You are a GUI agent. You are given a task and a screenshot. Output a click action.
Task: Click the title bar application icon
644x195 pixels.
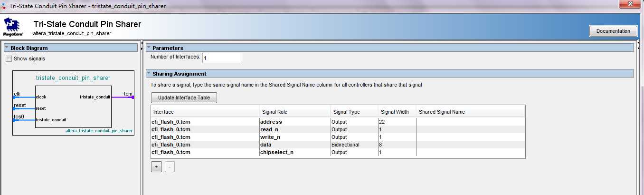coord(4,5)
